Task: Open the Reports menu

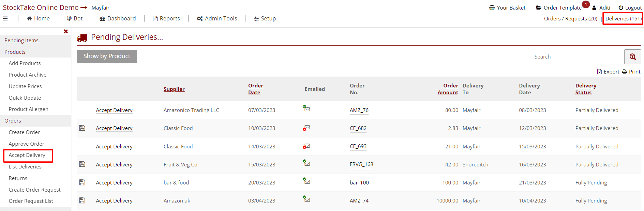Action: 166,19
